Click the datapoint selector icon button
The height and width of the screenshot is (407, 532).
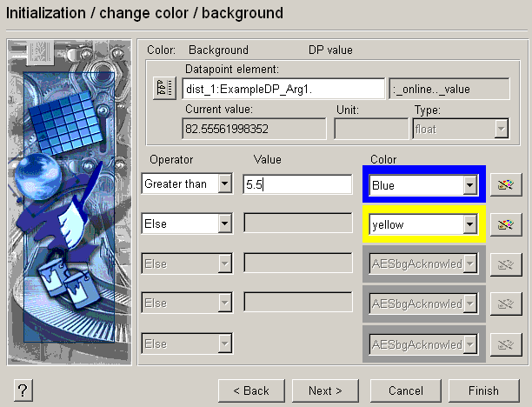(163, 89)
